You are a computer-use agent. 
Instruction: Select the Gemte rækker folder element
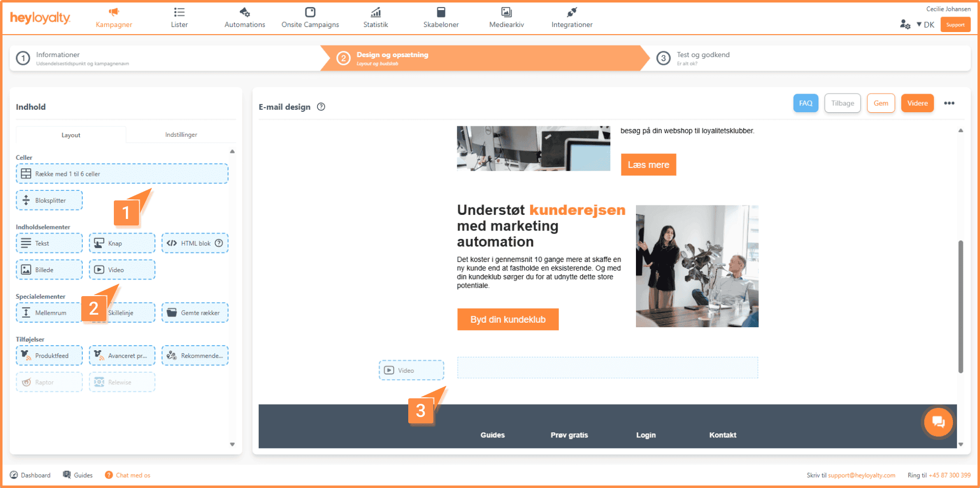point(195,313)
